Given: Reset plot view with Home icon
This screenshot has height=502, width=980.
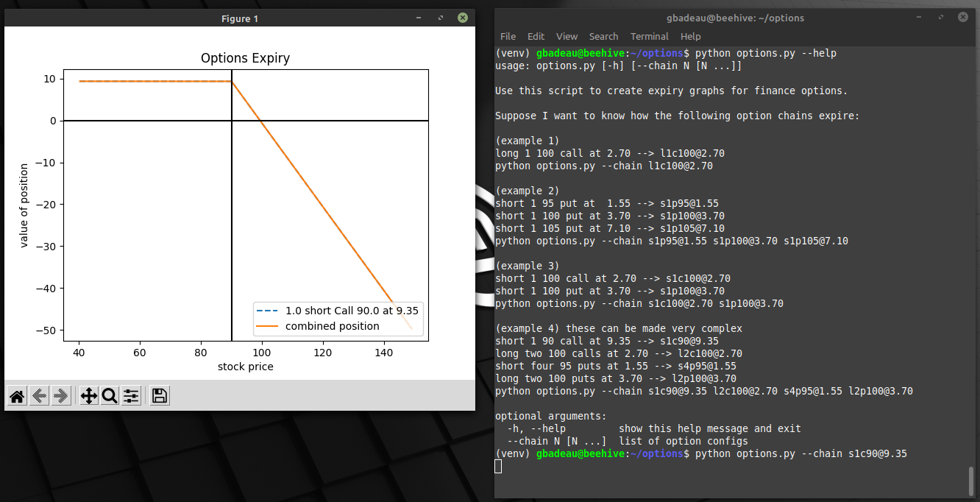Looking at the screenshot, I should click(x=17, y=396).
